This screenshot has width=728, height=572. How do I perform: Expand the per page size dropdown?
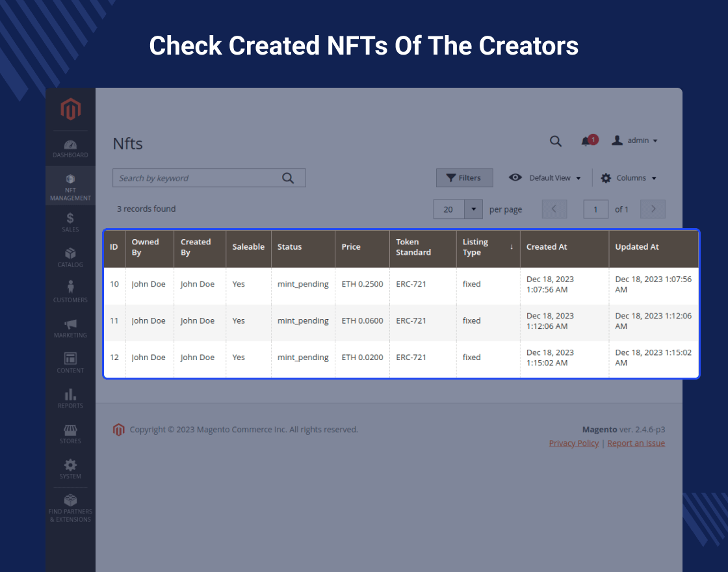click(x=474, y=209)
